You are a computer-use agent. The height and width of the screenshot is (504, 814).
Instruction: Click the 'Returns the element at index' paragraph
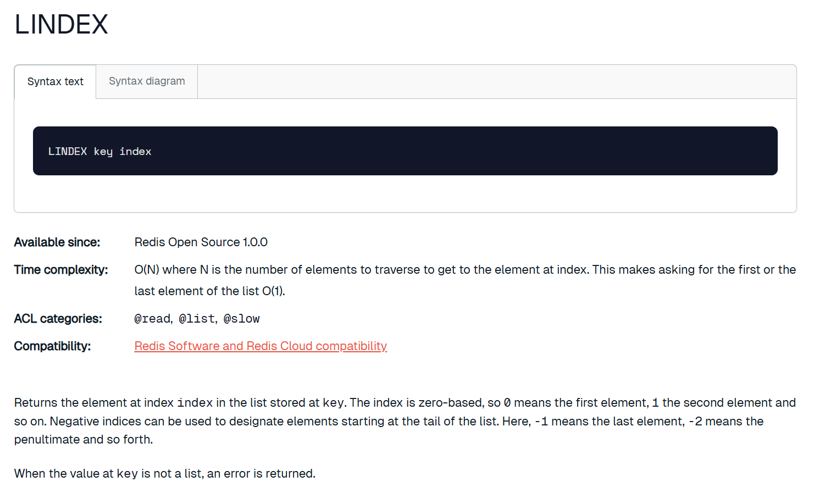(405, 421)
